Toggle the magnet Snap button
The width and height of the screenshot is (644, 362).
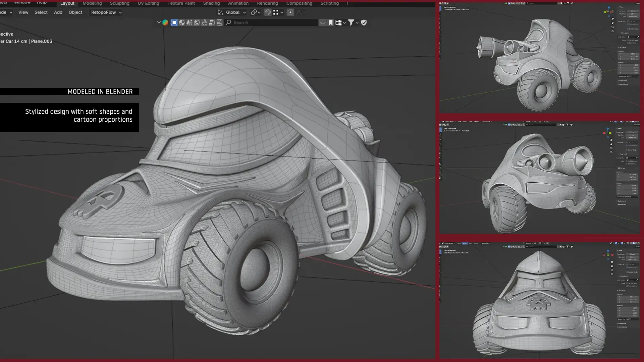(268, 12)
